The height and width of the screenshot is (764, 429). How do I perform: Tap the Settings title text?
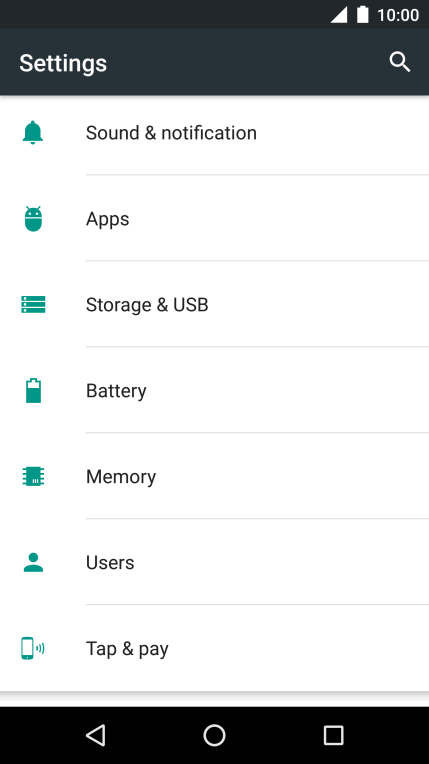coord(63,63)
